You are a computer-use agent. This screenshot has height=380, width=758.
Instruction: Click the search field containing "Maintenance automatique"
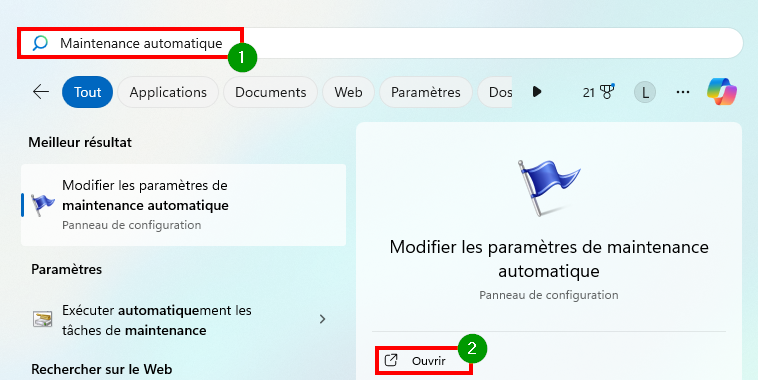380,43
